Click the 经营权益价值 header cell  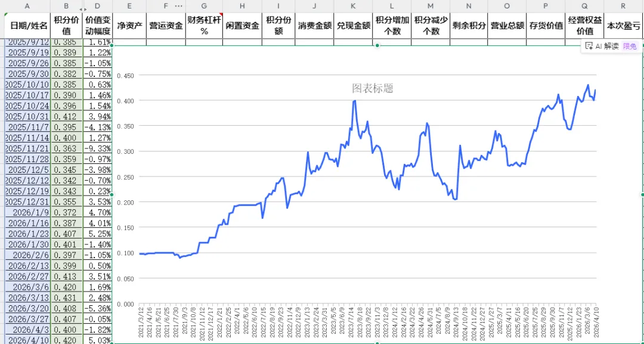pyautogui.click(x=584, y=26)
